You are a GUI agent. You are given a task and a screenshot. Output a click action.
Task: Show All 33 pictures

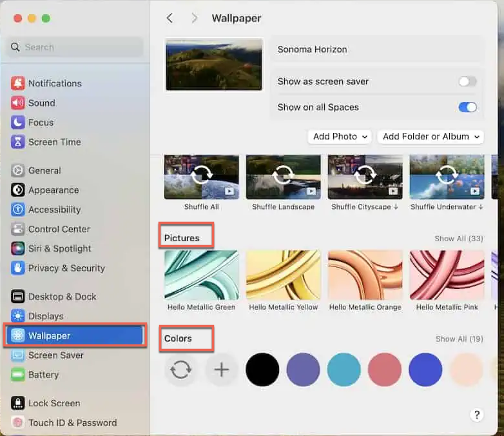click(459, 239)
